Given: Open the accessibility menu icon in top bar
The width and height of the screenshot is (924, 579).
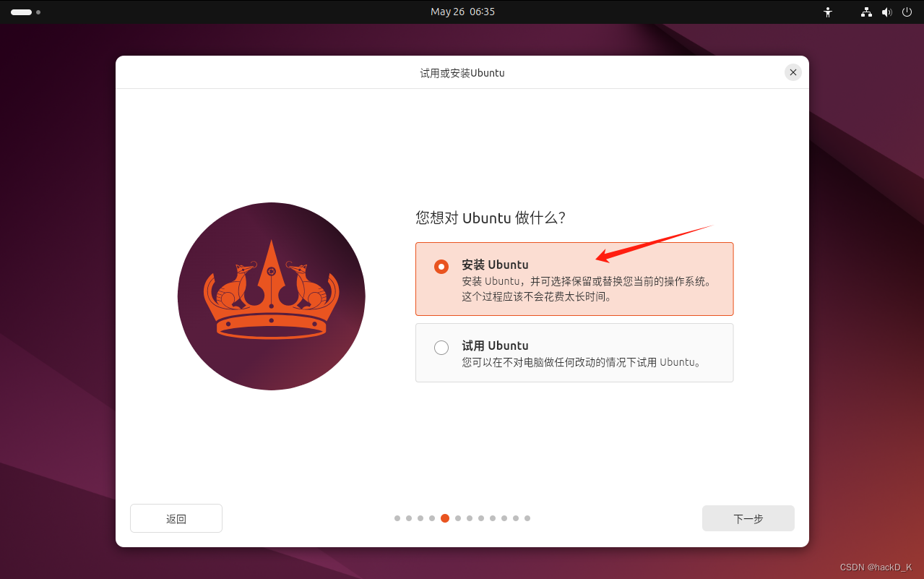Looking at the screenshot, I should click(x=828, y=12).
